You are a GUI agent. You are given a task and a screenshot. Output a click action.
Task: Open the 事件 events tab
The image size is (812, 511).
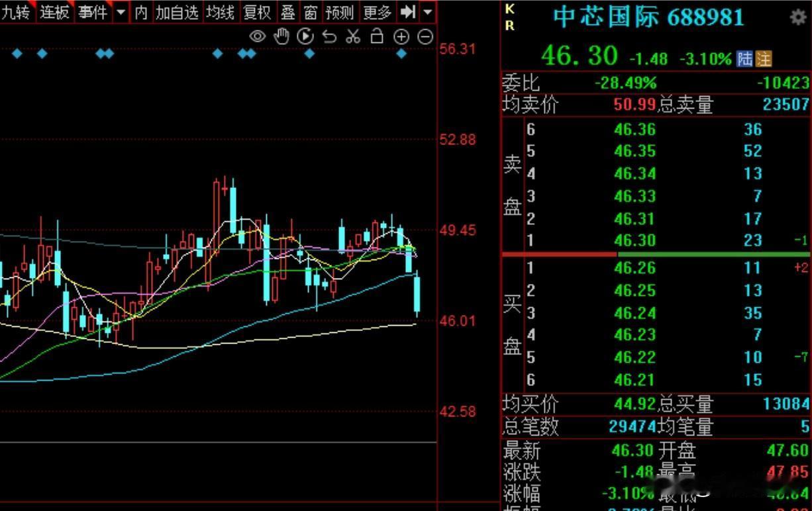coord(93,12)
